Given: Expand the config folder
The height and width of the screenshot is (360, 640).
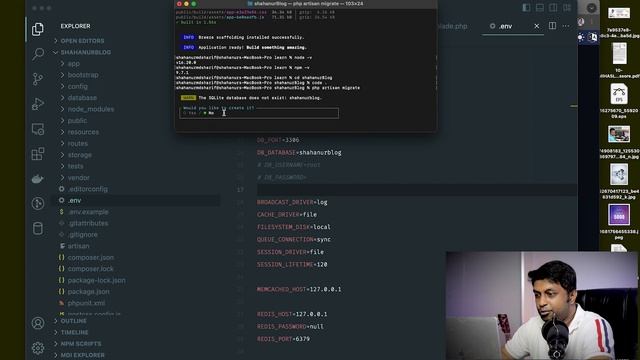Looking at the screenshot, I should (x=78, y=87).
